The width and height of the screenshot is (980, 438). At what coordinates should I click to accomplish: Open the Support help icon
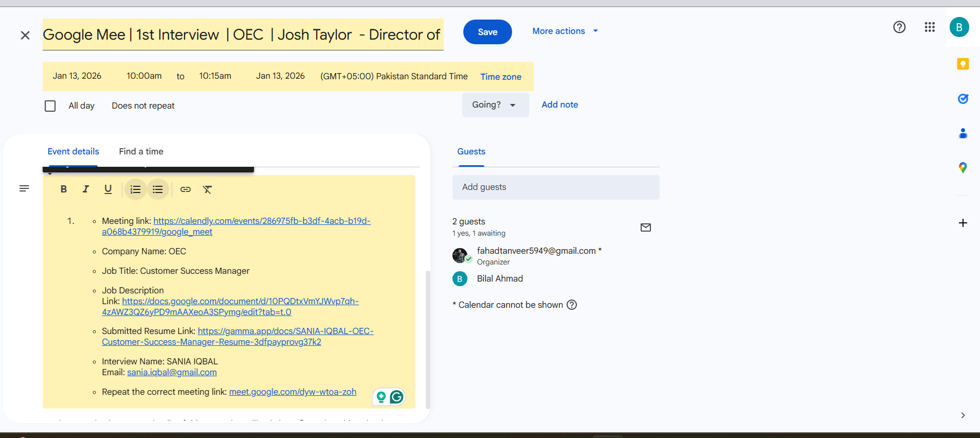(x=899, y=27)
